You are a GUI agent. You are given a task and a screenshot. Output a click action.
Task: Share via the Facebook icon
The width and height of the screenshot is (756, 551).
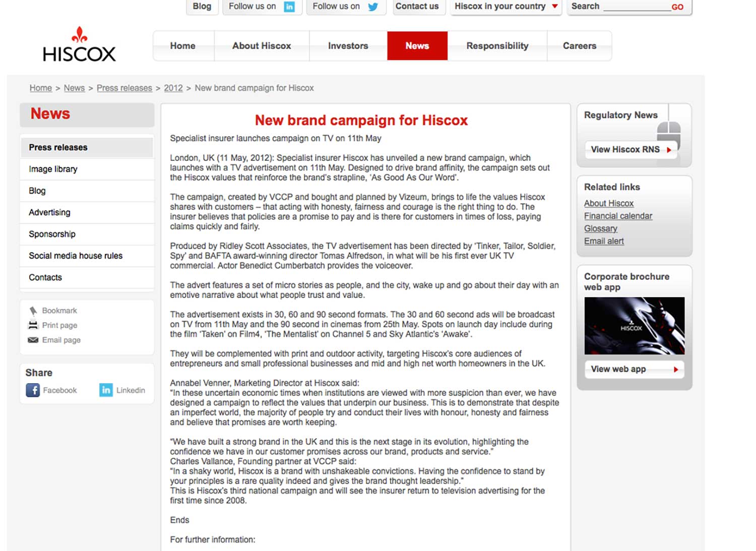click(33, 390)
